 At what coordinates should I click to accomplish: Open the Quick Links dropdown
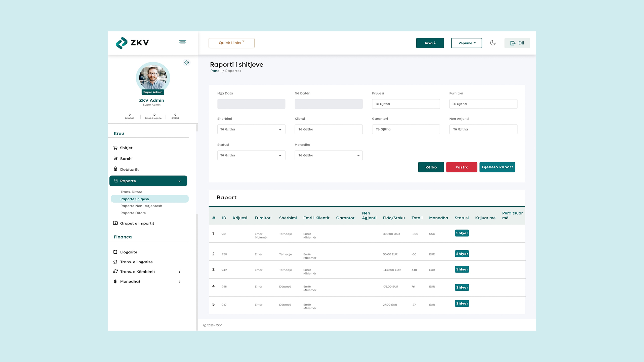pos(231,43)
